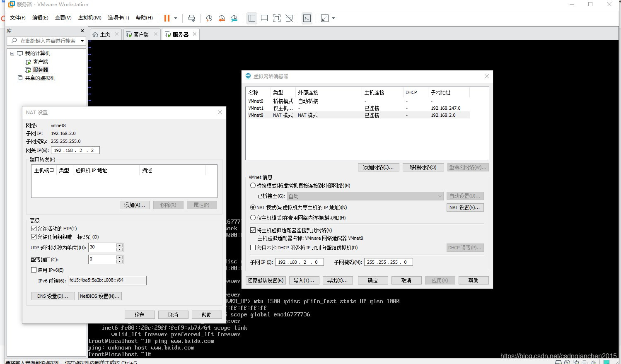Take a snapshot of this virtual machine
The image size is (621, 364).
point(209,18)
